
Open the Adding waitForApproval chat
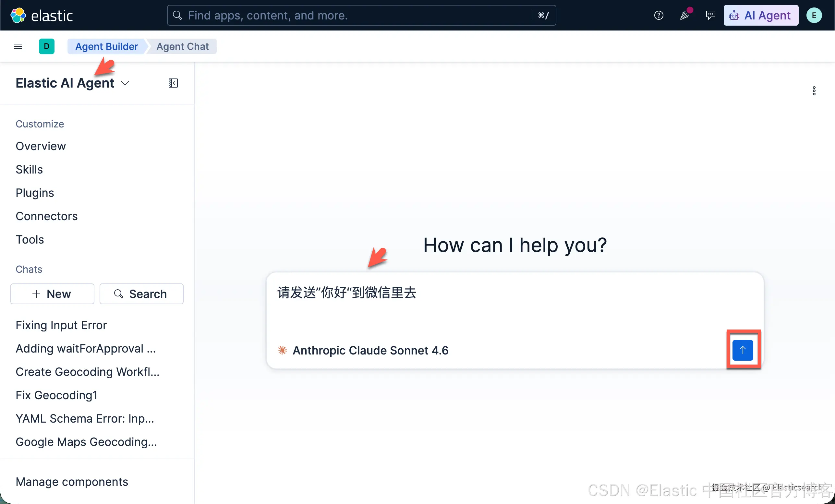pyautogui.click(x=86, y=349)
